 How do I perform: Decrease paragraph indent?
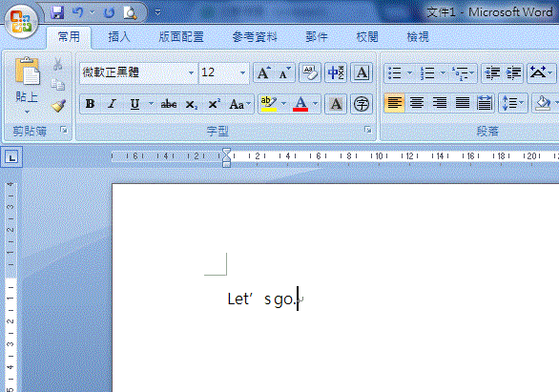[492, 72]
